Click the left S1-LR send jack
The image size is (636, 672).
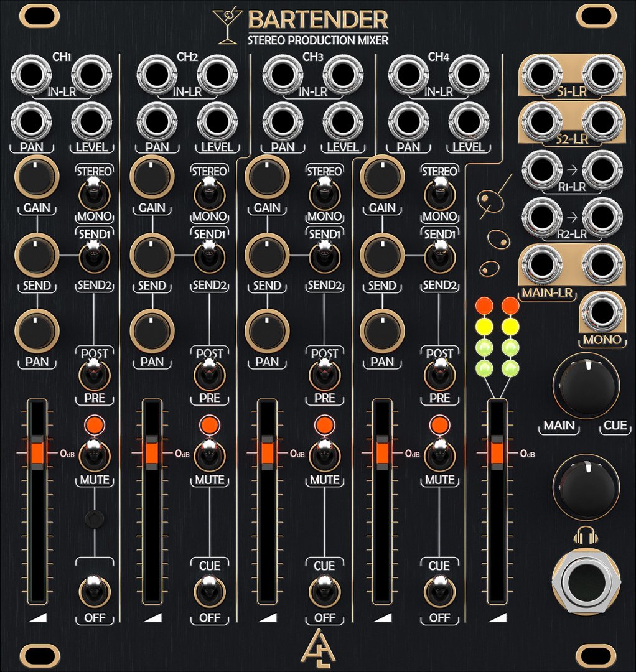tap(542, 75)
